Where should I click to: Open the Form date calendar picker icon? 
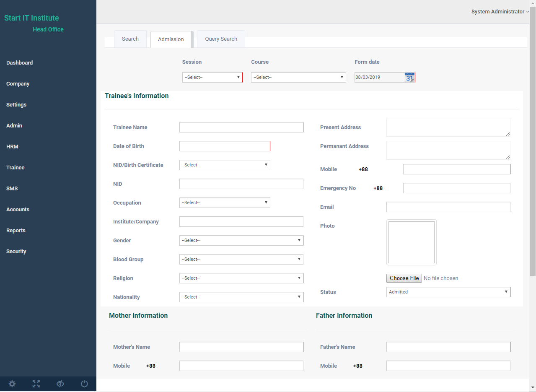[x=409, y=78]
